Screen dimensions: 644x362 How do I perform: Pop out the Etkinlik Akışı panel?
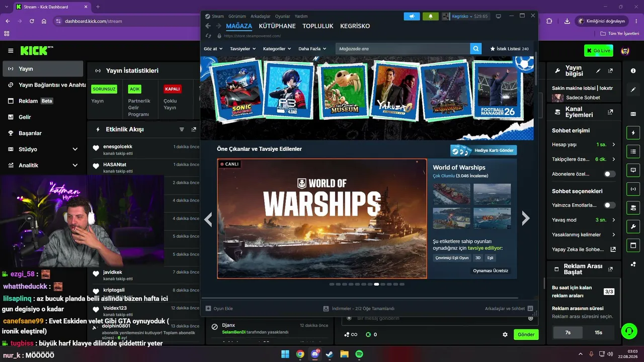(194, 129)
